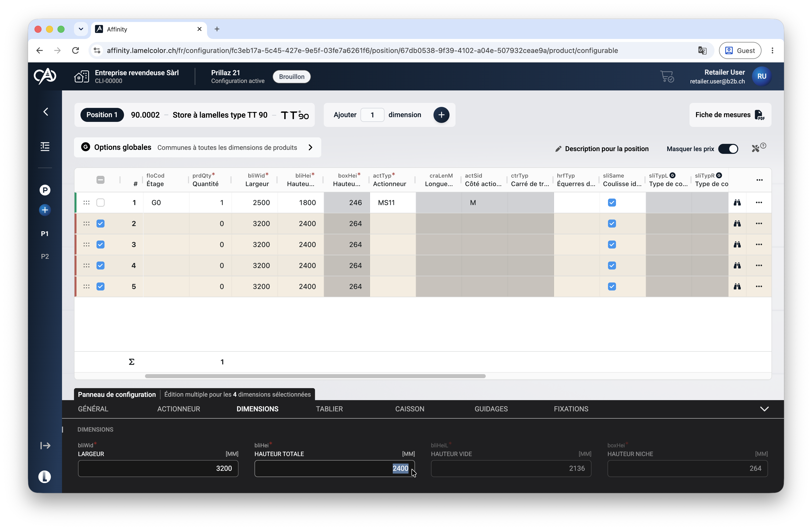Open three-dot menu of row 2
The image size is (812, 530).
click(x=759, y=224)
